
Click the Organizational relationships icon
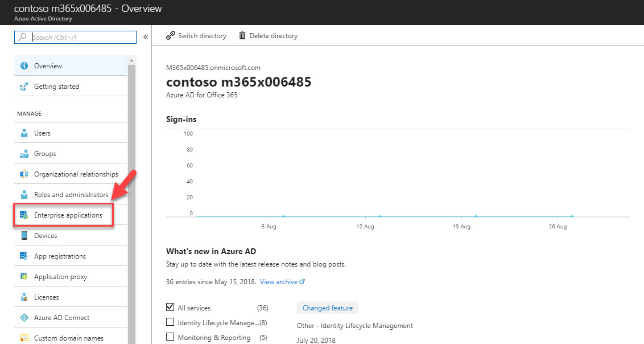[24, 174]
